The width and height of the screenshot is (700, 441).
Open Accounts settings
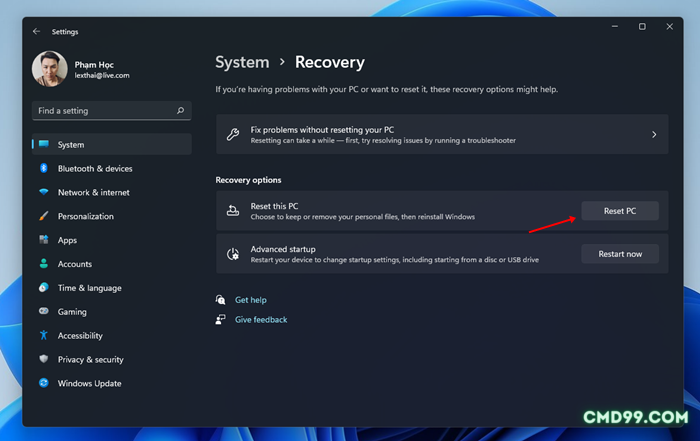click(x=112, y=264)
